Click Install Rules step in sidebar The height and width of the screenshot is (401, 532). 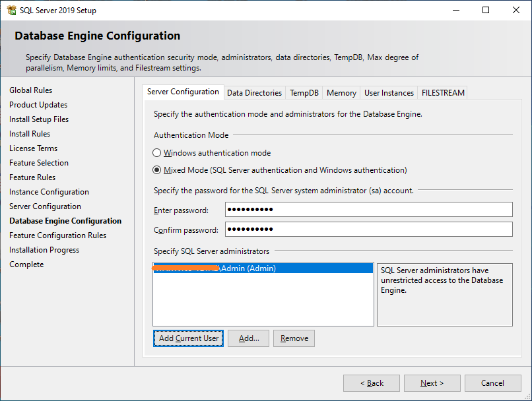point(30,134)
